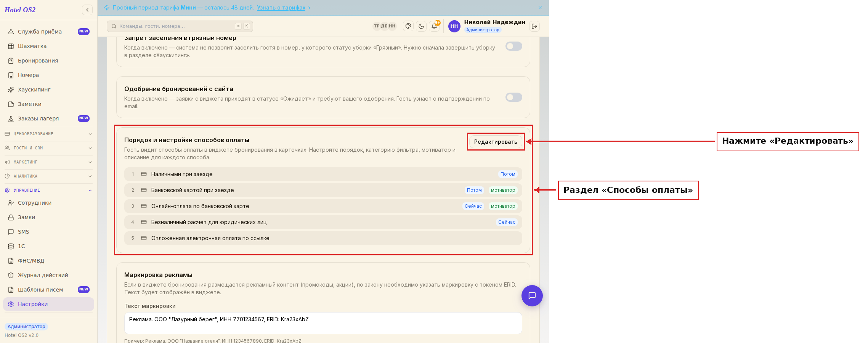
Task: Collapse the sidebar with arrow icon
Action: point(87,10)
